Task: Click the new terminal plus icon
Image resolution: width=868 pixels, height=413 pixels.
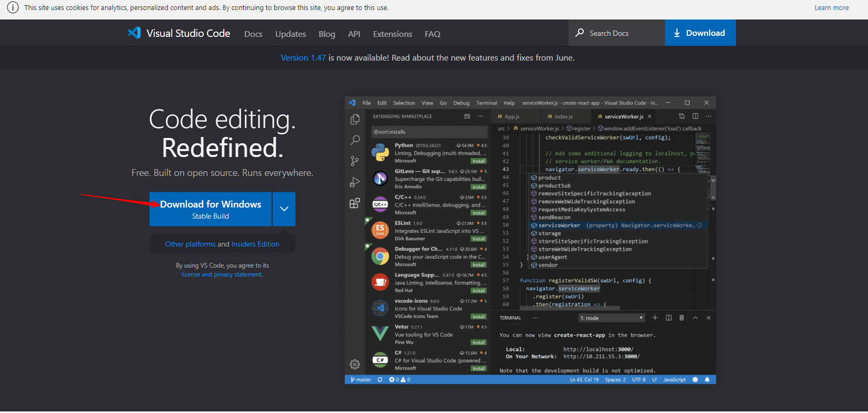Action: click(x=655, y=318)
